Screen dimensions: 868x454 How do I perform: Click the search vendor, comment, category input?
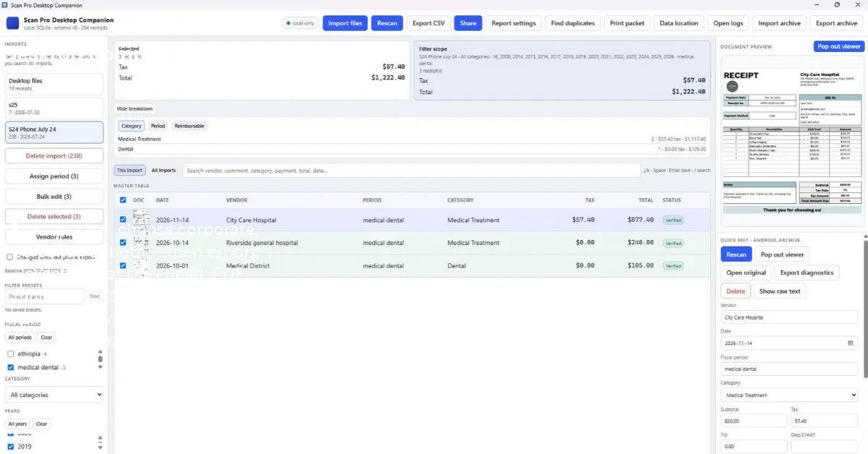coord(411,171)
